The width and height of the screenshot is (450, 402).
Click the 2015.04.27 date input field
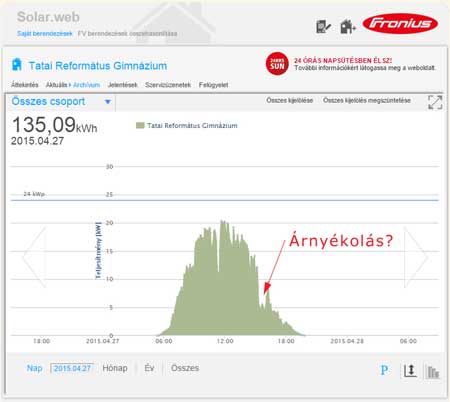point(72,368)
